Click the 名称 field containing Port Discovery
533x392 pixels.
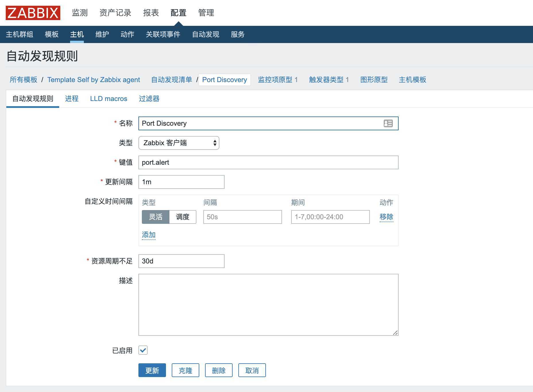point(269,123)
